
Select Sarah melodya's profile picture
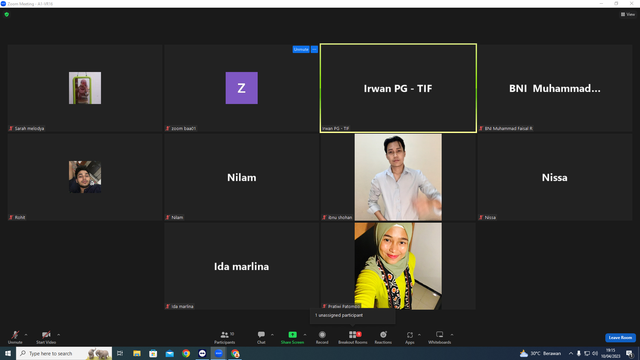pyautogui.click(x=85, y=88)
